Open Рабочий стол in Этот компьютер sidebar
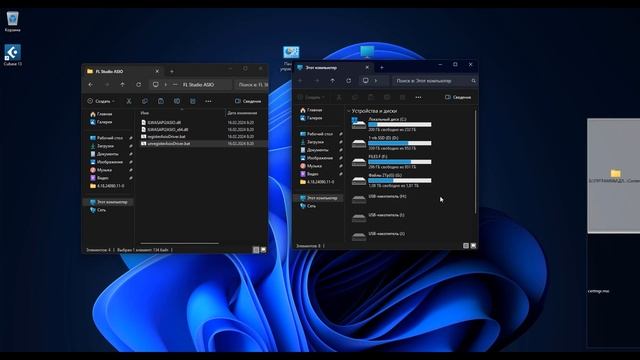640x360 pixels. [x=317, y=134]
